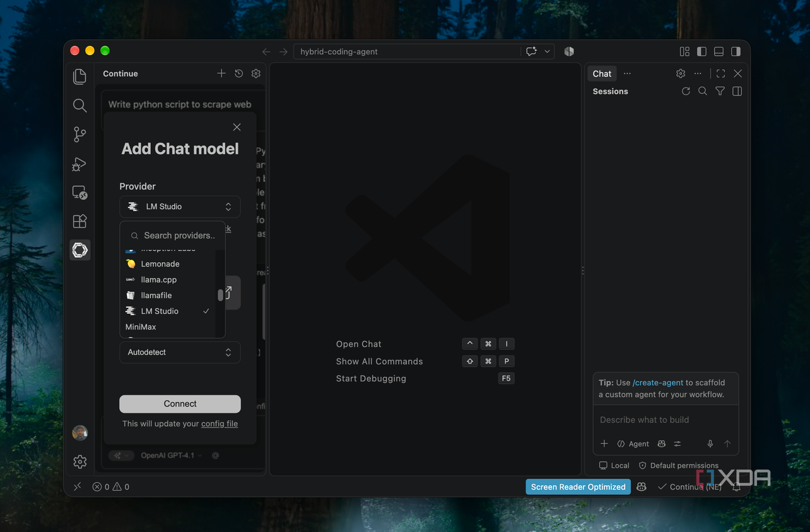This screenshot has height=532, width=810.
Task: Open the config file link
Action: 220,424
